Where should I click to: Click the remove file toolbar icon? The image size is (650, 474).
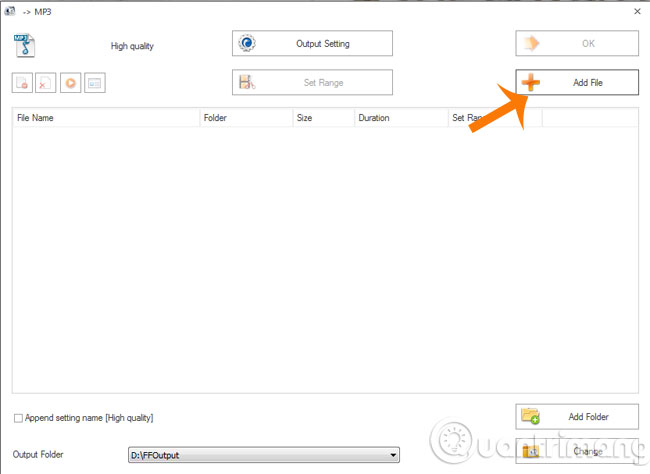[22, 83]
